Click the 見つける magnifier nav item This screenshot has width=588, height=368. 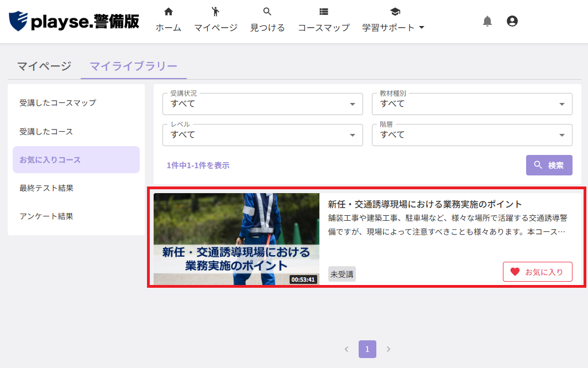tap(267, 20)
